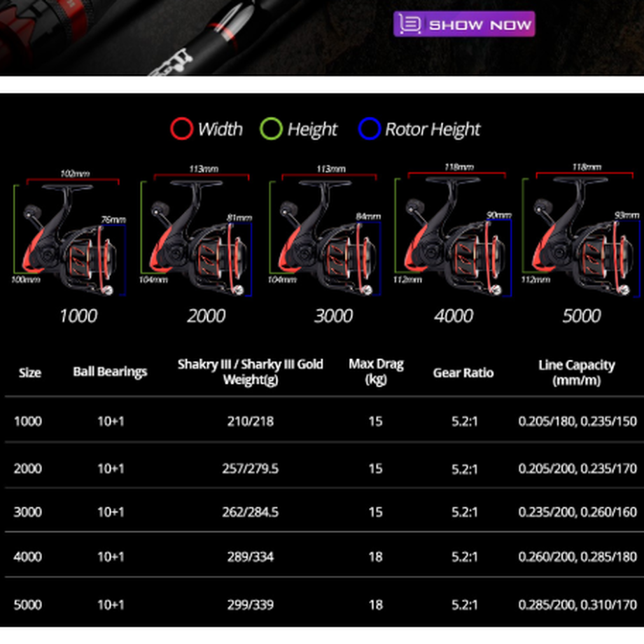
Task: Click the red Width legend circle
Action: [181, 129]
